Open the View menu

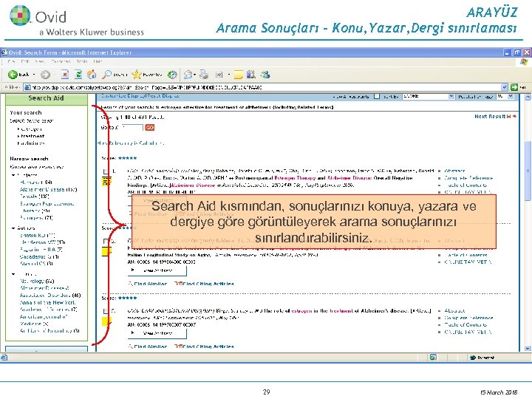click(40, 61)
